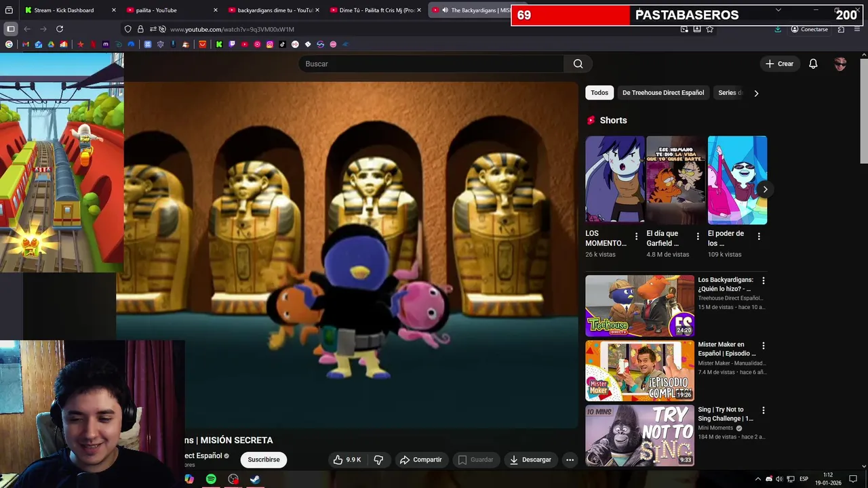The image size is (868, 488).
Task: Click the Guardar button
Action: point(475,460)
